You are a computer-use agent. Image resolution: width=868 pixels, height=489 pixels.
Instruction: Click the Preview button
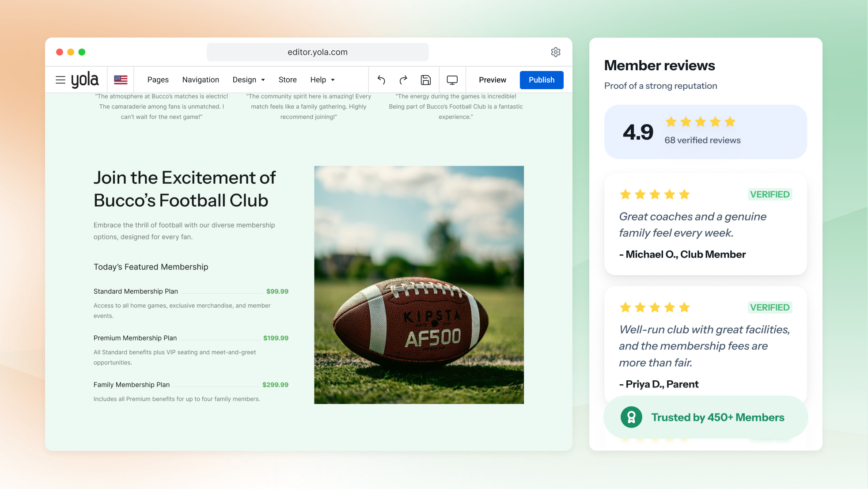click(x=493, y=80)
